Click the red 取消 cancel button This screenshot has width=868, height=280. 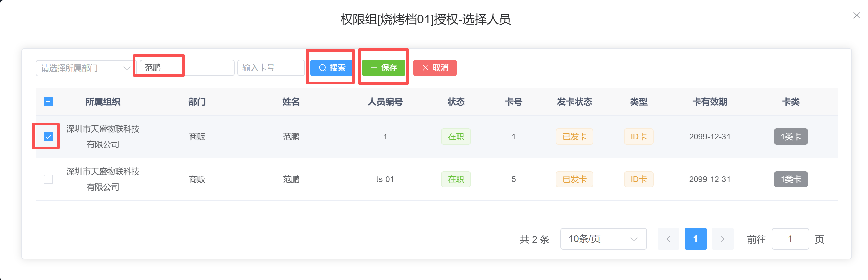coord(435,68)
